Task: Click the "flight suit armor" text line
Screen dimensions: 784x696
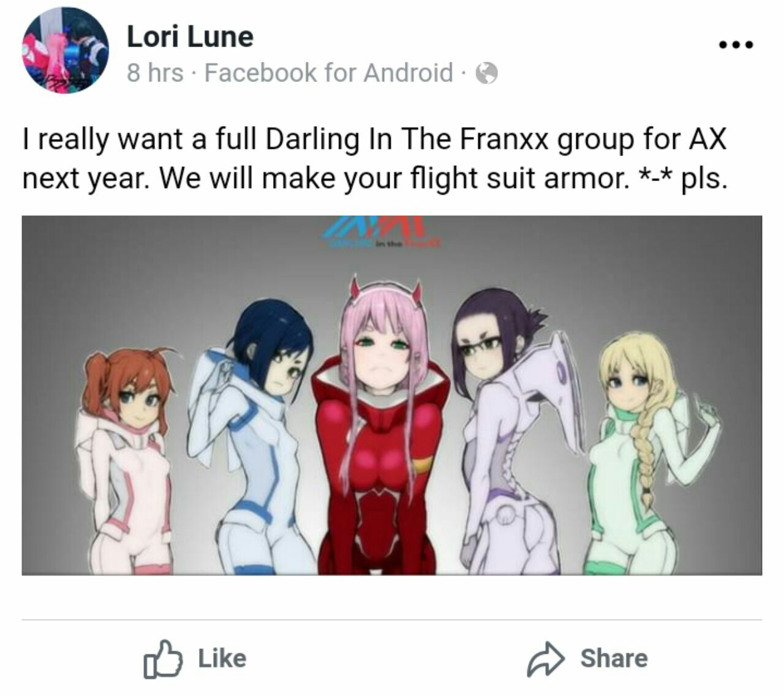Action: 374,179
